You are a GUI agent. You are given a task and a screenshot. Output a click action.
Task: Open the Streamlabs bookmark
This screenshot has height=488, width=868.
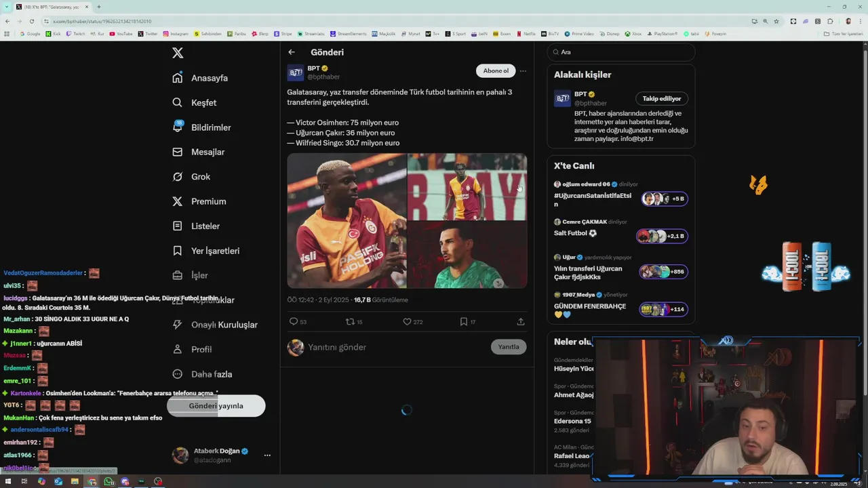(311, 34)
